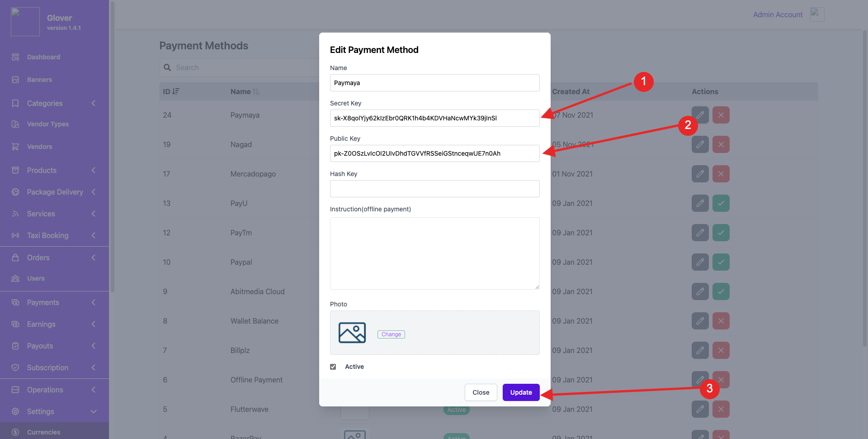This screenshot has width=868, height=439.
Task: Toggle the Active checkbox
Action: click(x=333, y=367)
